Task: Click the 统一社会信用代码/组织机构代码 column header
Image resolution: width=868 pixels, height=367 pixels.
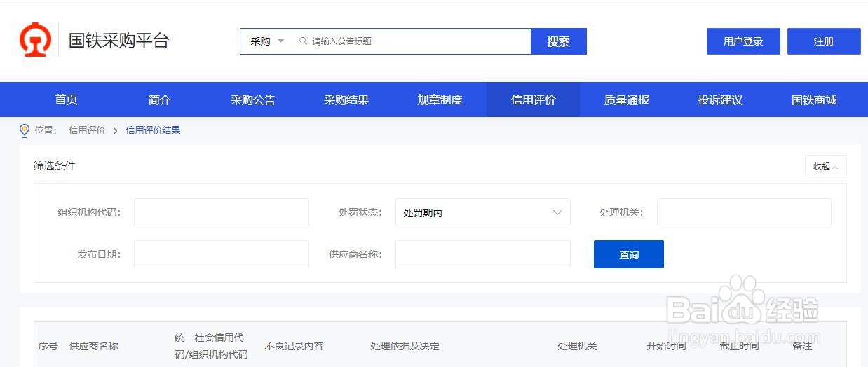Action: pos(211,346)
